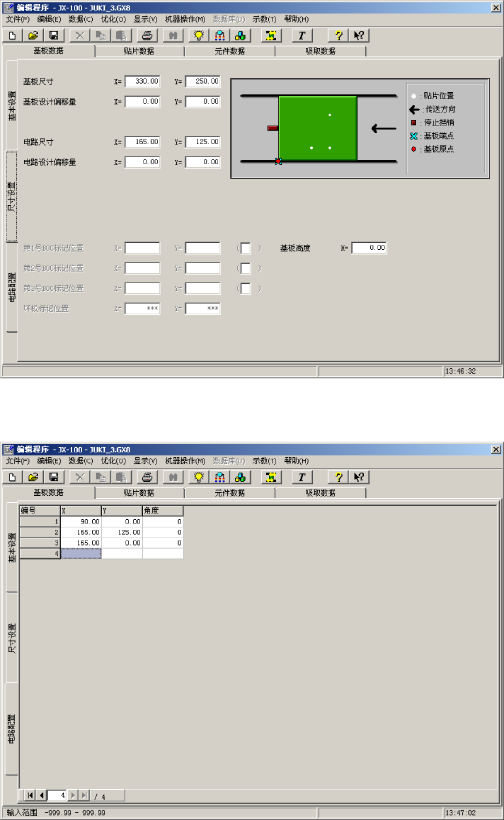Click 电路设计偏移量 Y input field
Screen dimensions: 504x820
coord(203,162)
